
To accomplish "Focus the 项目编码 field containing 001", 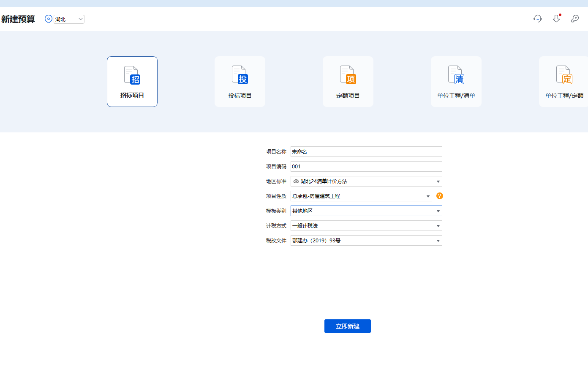I will click(366, 167).
